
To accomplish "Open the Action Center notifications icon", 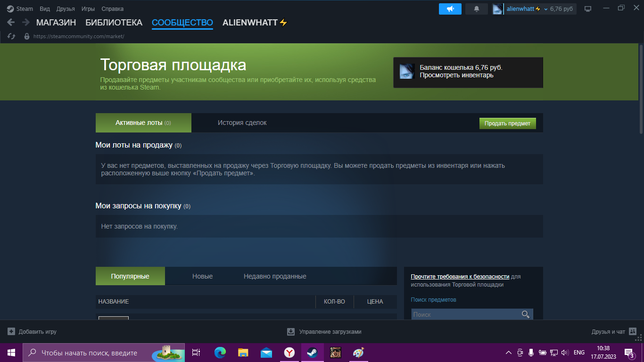I will point(629,353).
